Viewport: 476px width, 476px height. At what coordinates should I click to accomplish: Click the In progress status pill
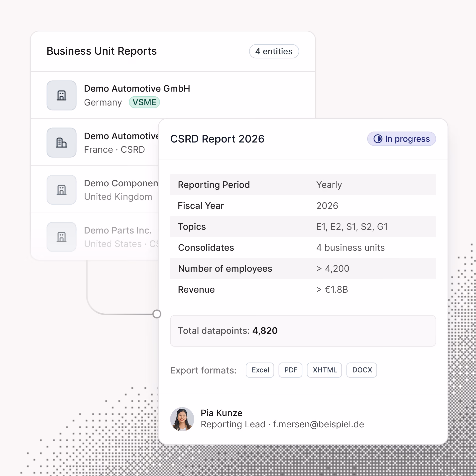point(401,139)
